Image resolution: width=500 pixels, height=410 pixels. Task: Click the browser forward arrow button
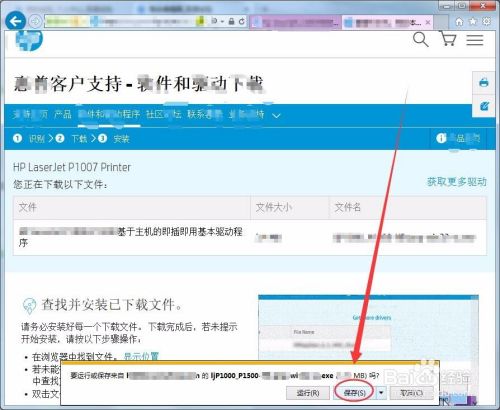pyautogui.click(x=35, y=22)
